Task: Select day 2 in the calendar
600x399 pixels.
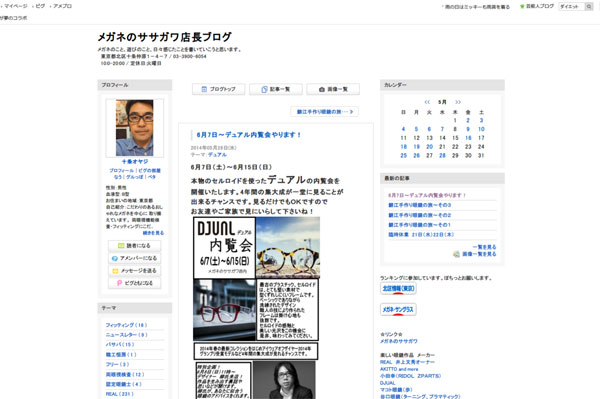Action: (468, 120)
